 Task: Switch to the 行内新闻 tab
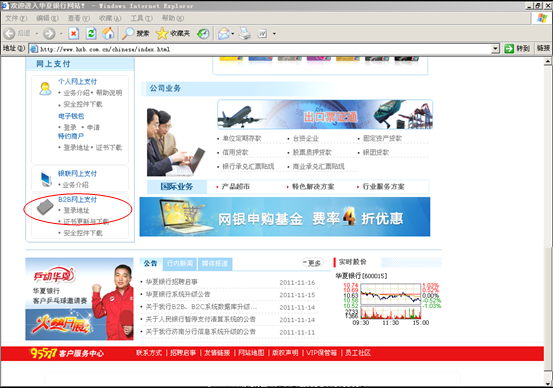180,263
